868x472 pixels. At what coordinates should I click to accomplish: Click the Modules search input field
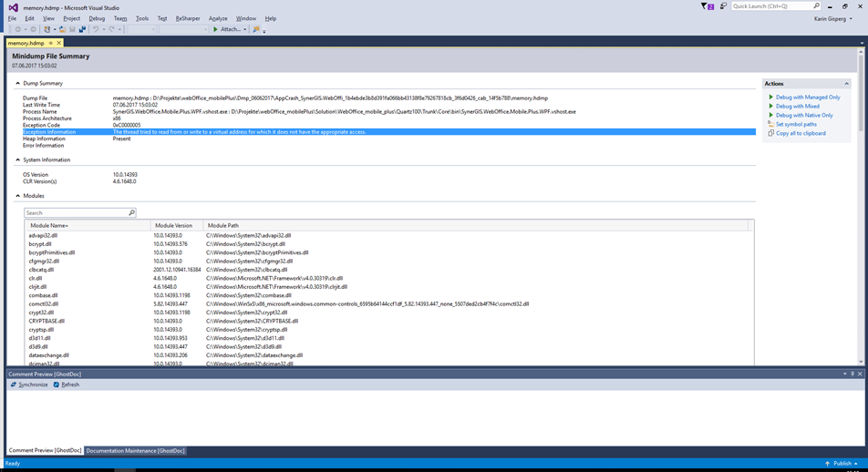[x=76, y=212]
